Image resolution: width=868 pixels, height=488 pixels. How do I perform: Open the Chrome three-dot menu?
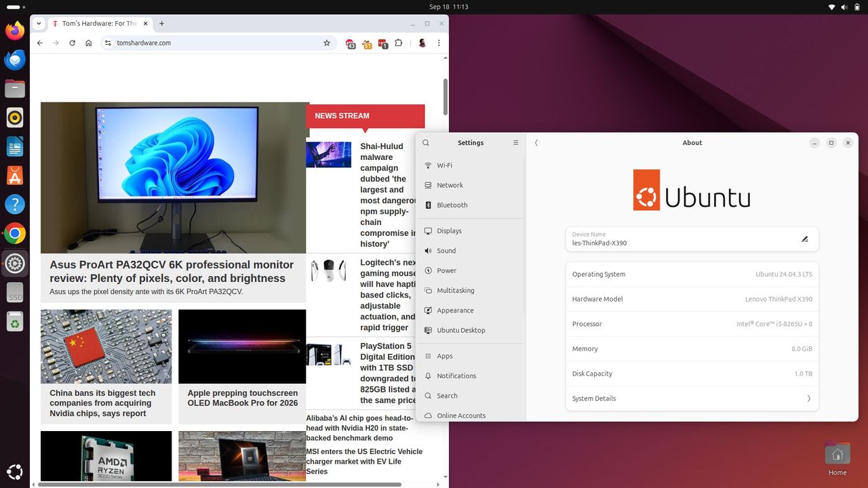tap(439, 43)
